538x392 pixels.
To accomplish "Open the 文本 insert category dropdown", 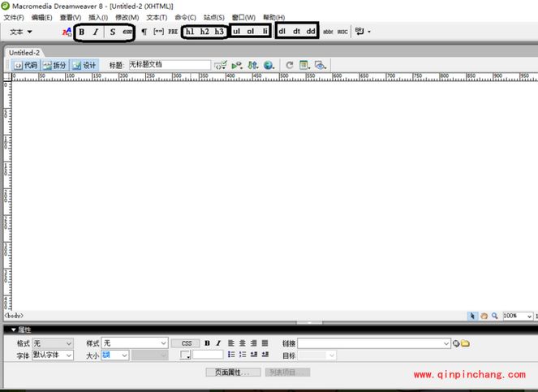I will coord(21,32).
